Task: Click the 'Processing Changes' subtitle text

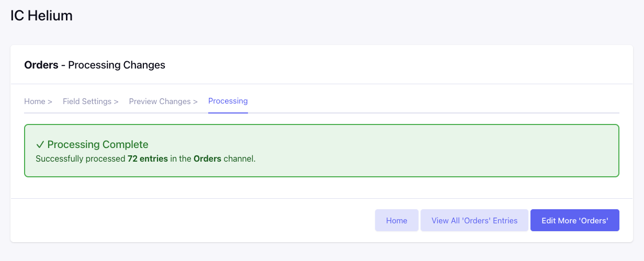Action: click(x=117, y=65)
